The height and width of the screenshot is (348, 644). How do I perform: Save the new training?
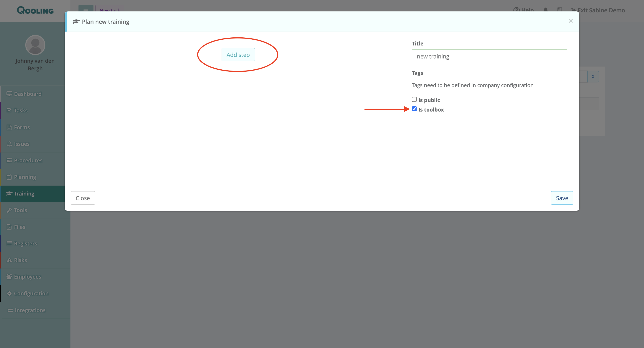(x=561, y=198)
